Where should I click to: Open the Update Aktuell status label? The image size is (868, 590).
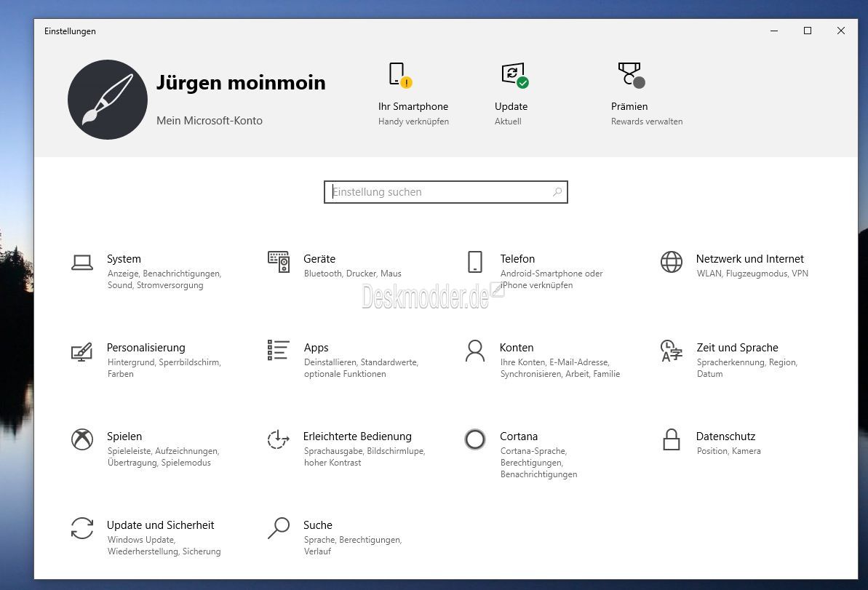[x=508, y=121]
